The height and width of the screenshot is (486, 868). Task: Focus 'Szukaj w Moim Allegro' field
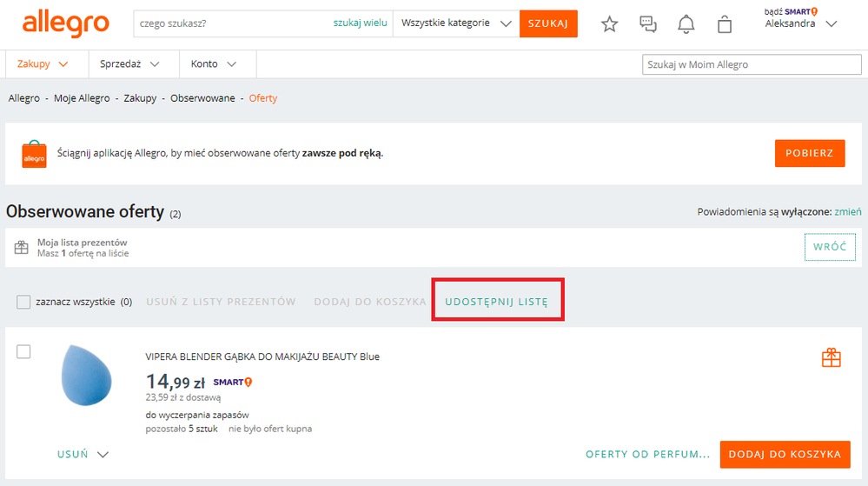tap(752, 64)
